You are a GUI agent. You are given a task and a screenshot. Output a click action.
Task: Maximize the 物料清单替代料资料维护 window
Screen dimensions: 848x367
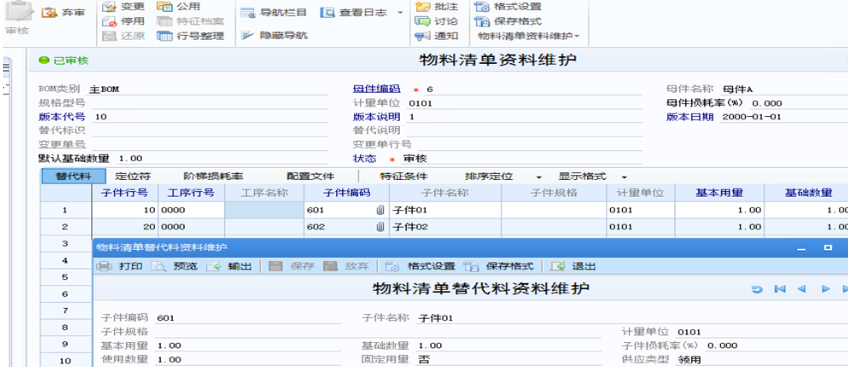coord(828,248)
